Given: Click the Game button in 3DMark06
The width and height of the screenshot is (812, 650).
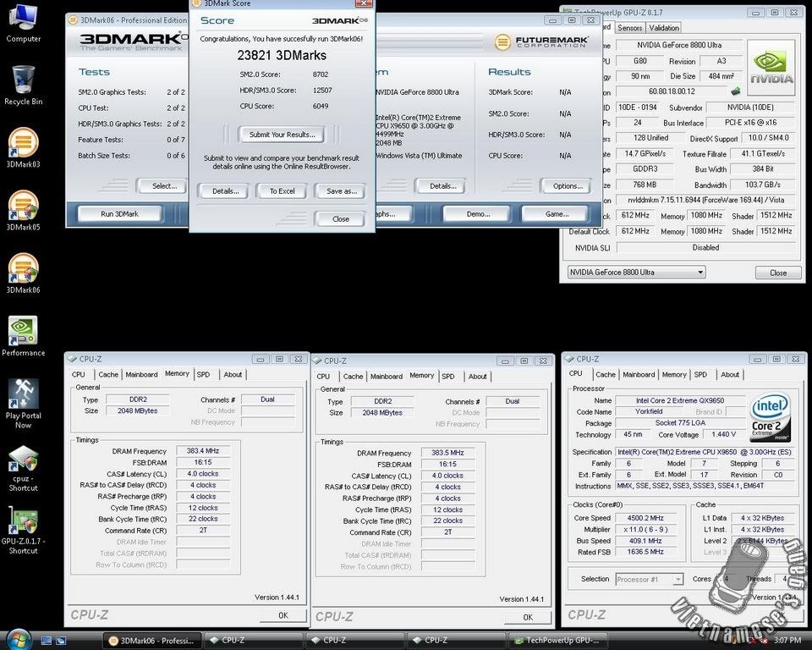Looking at the screenshot, I should [x=557, y=214].
